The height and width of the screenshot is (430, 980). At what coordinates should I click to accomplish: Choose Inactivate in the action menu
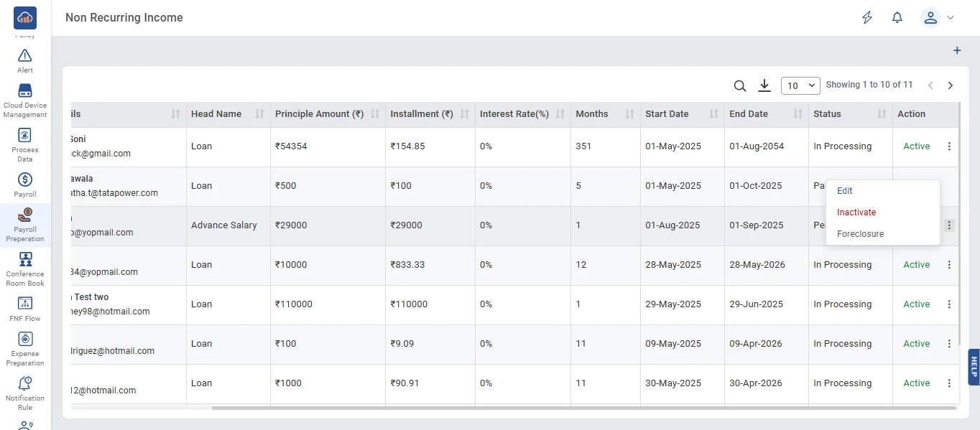point(856,212)
